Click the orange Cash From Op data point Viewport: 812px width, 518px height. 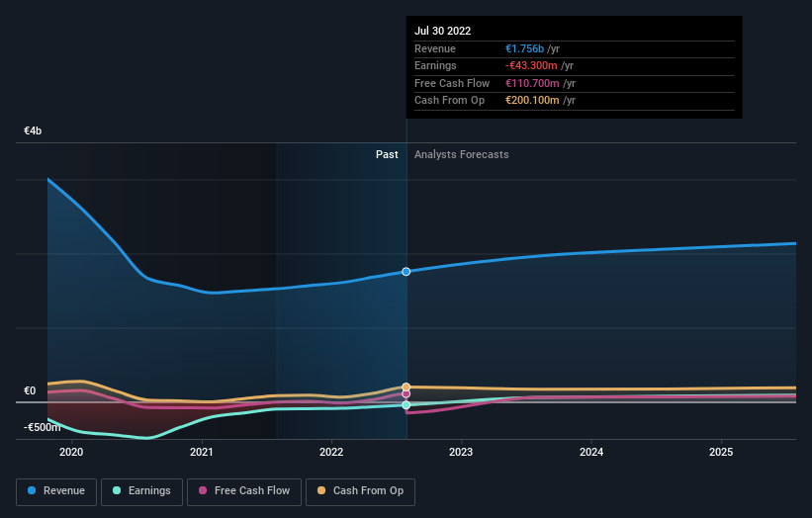tap(406, 388)
